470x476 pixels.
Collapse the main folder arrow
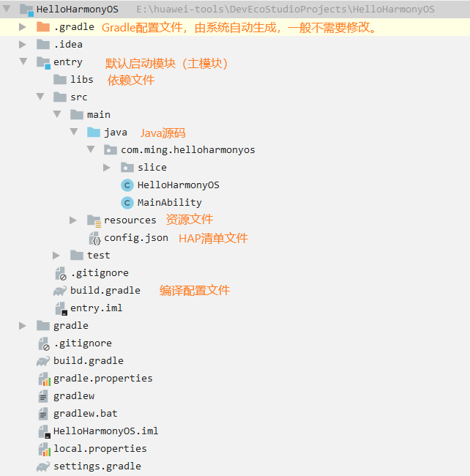click(57, 114)
